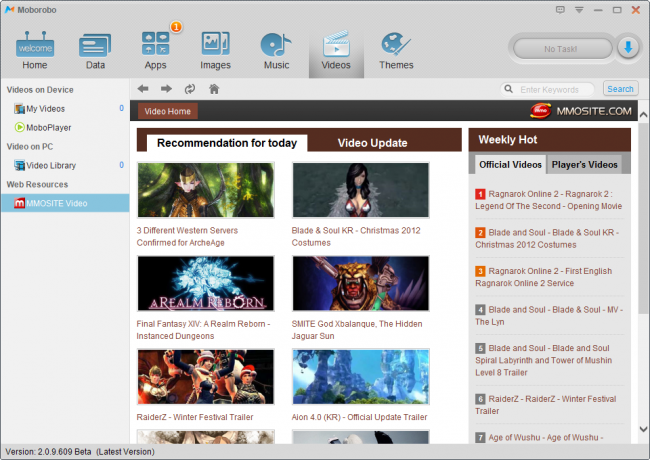Click scrollbar up arrow

(643, 114)
